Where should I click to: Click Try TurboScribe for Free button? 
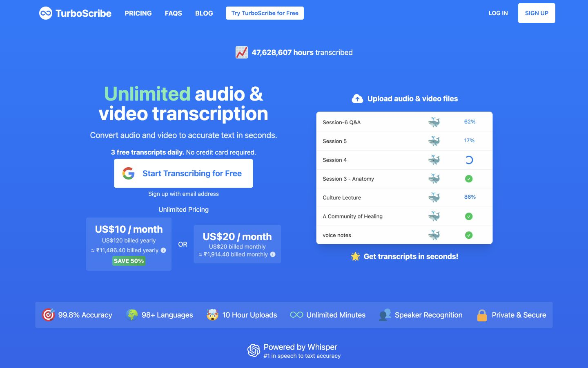point(265,13)
